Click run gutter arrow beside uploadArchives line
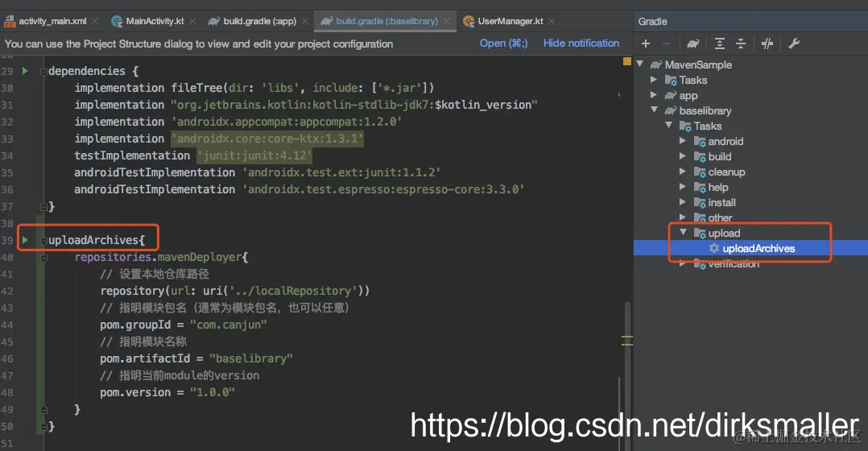Screen dimensions: 868x451 pos(25,240)
